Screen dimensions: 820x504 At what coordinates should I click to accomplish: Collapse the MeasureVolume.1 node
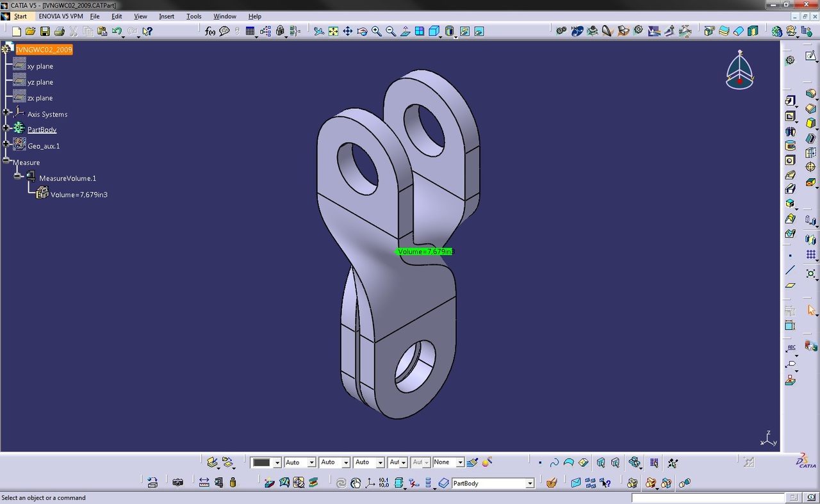tap(17, 175)
